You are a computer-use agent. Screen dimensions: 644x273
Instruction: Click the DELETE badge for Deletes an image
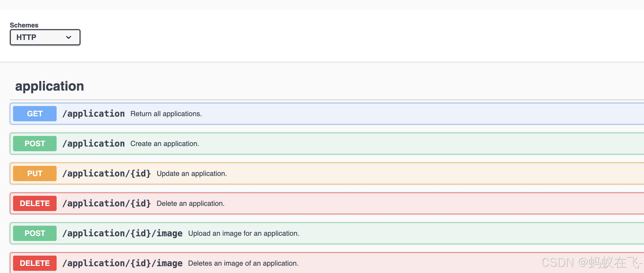(35, 263)
